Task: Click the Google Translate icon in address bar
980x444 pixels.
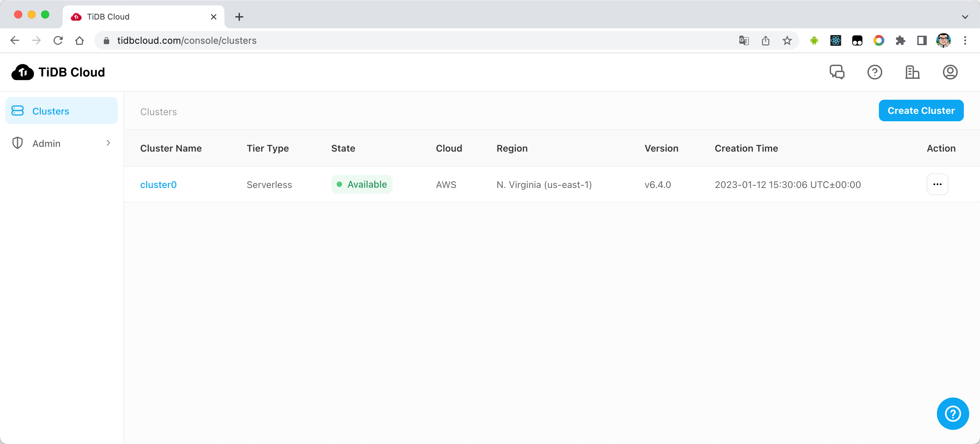Action: pyautogui.click(x=744, y=40)
